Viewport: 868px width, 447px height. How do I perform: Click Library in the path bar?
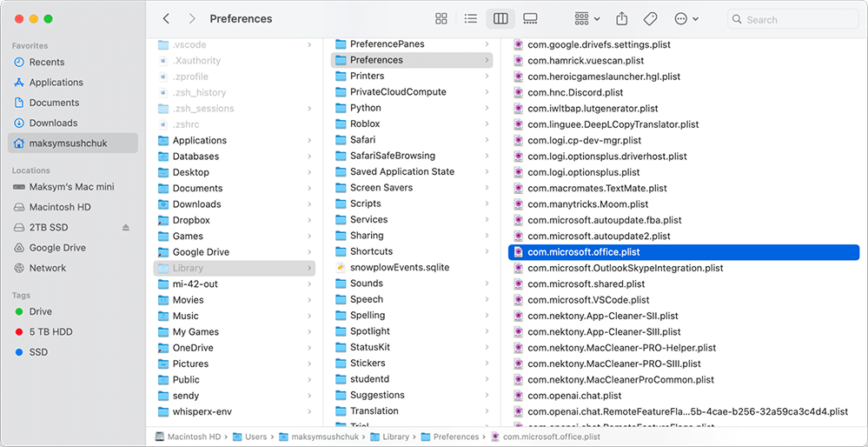pyautogui.click(x=390, y=437)
